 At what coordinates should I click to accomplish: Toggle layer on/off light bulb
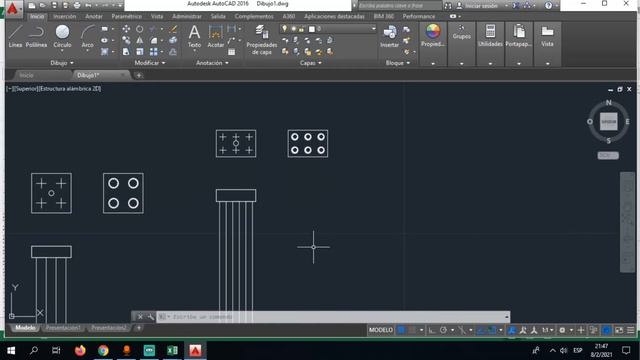(284, 29)
